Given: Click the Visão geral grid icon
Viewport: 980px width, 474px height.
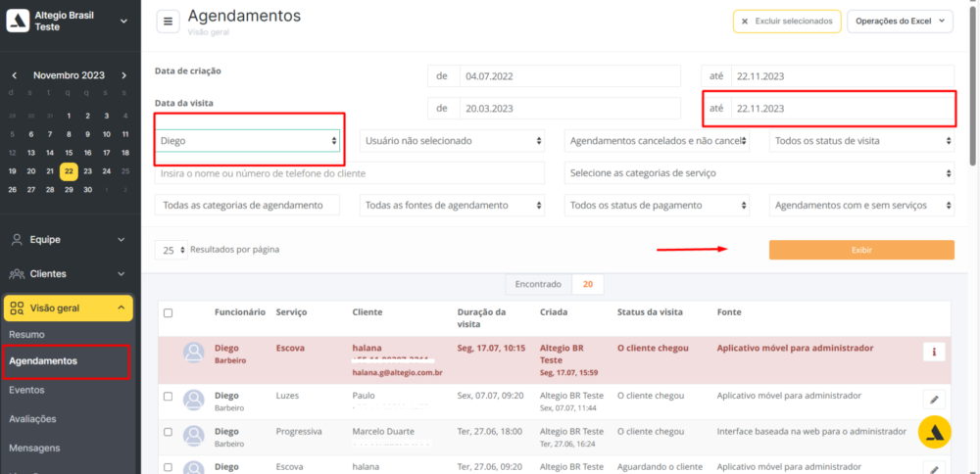Looking at the screenshot, I should (x=17, y=308).
